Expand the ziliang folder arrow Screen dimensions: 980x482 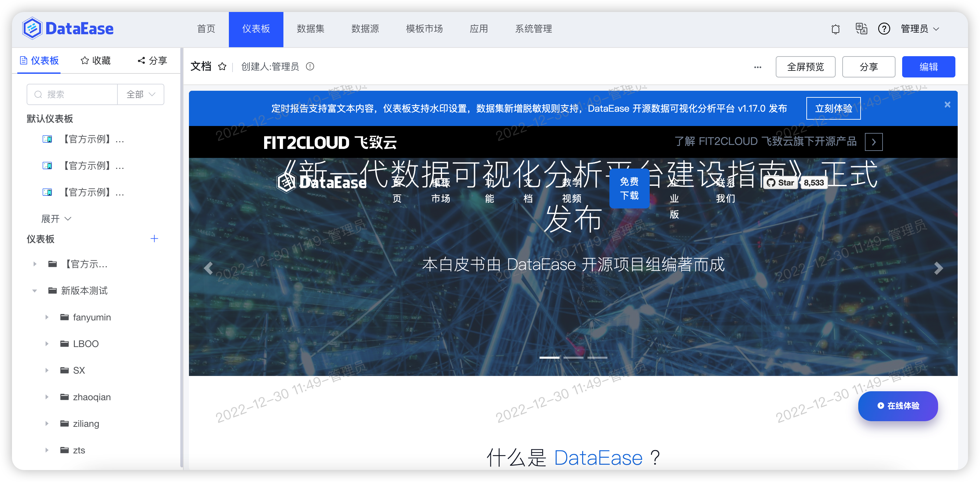[x=47, y=423]
